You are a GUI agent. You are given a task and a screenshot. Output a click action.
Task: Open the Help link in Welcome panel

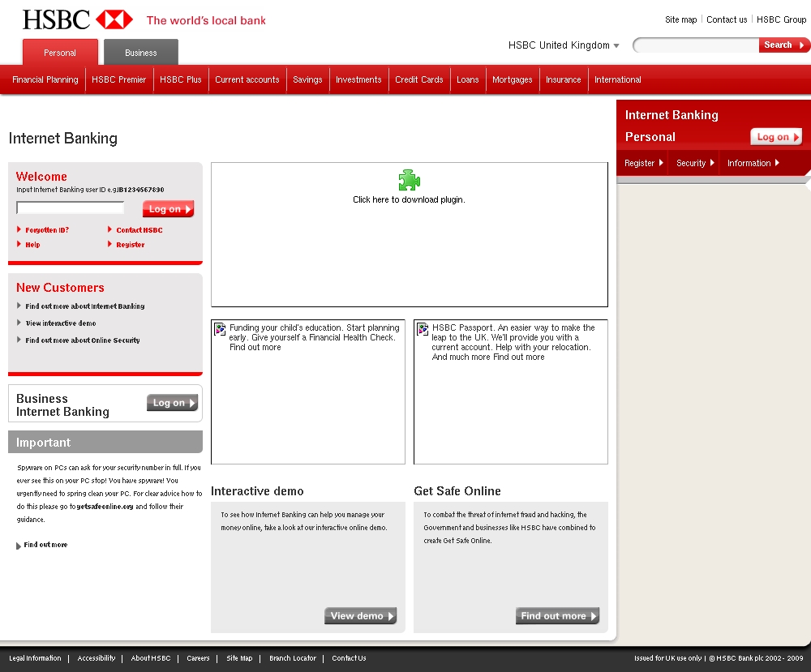point(32,245)
